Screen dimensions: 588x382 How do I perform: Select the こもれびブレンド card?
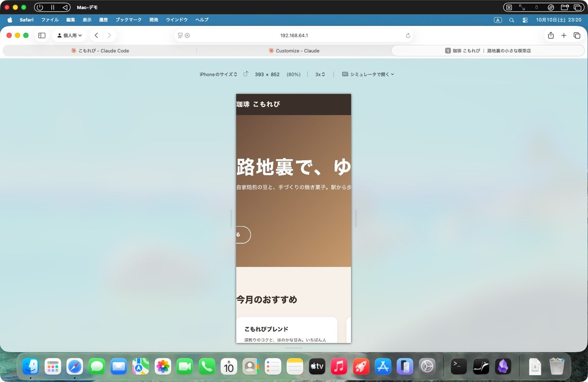point(287,330)
